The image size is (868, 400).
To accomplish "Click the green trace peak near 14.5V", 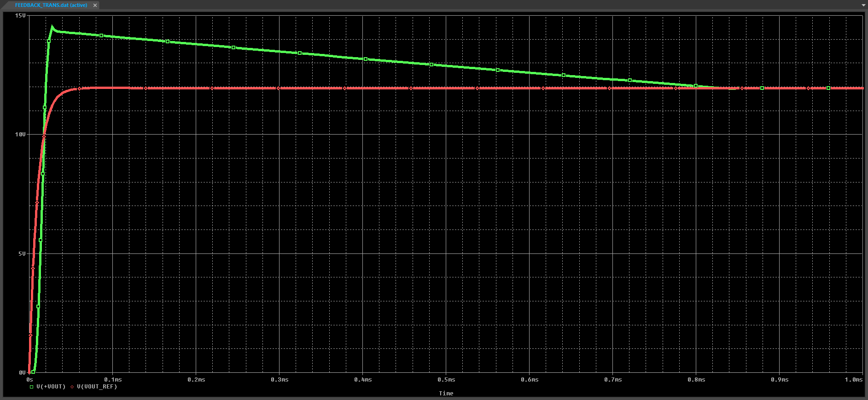I will pyautogui.click(x=52, y=27).
